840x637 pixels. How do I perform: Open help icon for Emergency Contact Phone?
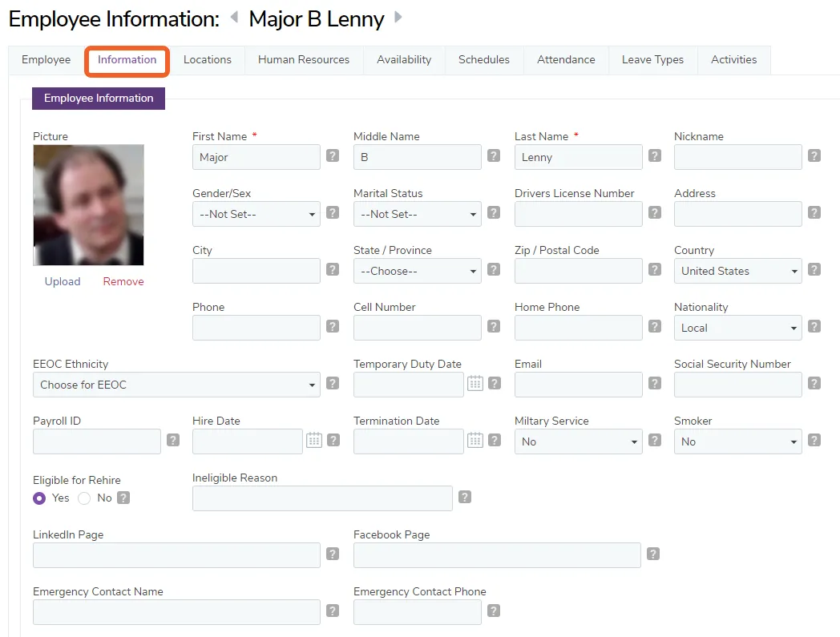[494, 611]
